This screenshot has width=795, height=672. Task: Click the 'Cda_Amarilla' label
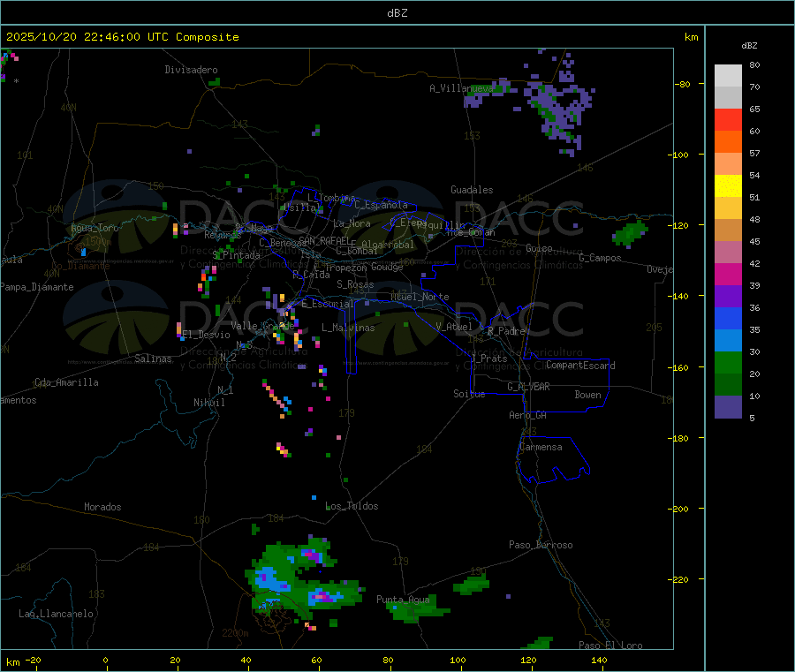point(66,382)
